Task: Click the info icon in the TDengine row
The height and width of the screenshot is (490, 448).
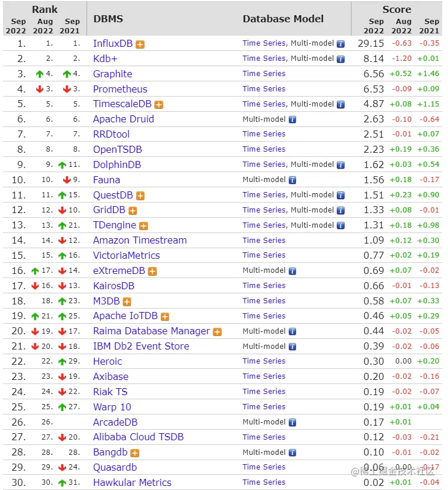Action: tap(340, 225)
